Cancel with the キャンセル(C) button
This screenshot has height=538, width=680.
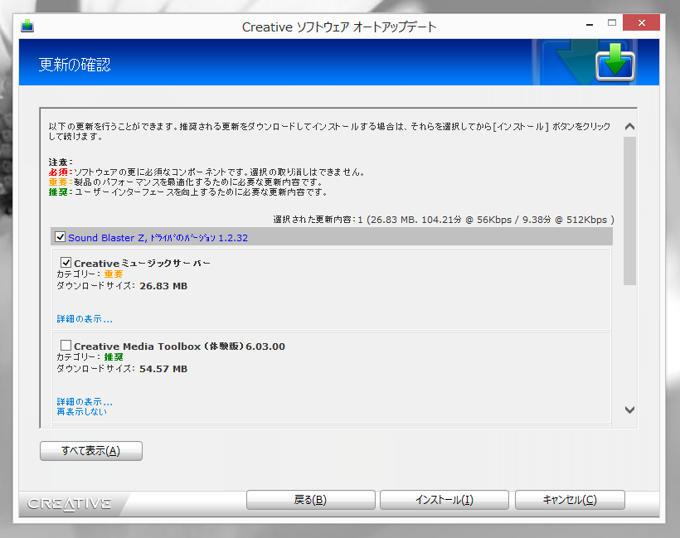click(x=570, y=500)
